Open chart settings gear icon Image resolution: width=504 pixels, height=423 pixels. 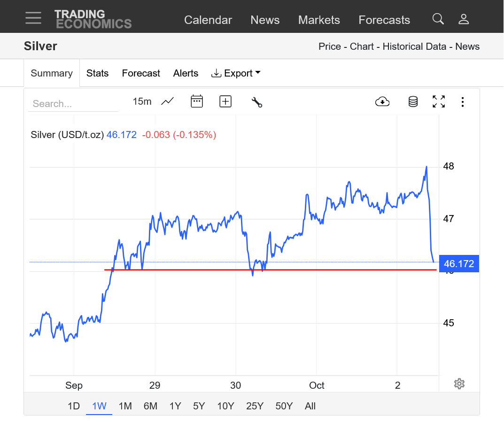459,384
